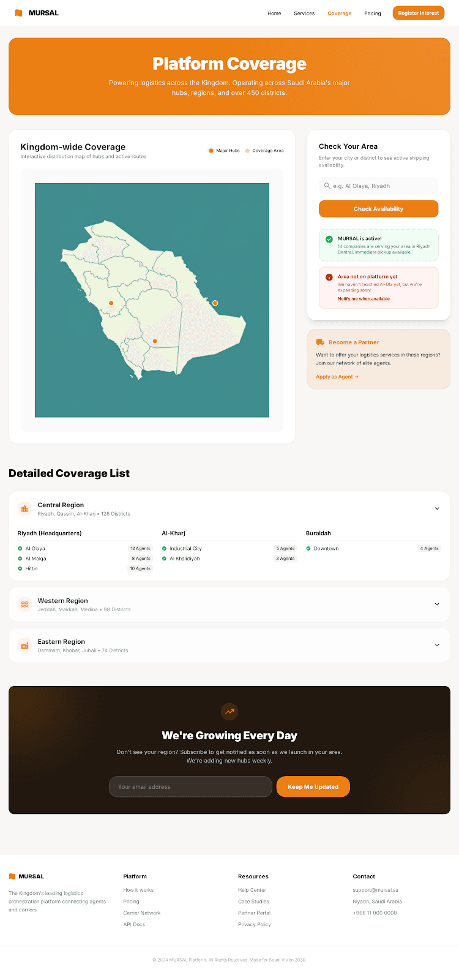Click the green checkmark in MURSAL is active alert
Image resolution: width=459 pixels, height=980 pixels.
click(x=329, y=239)
